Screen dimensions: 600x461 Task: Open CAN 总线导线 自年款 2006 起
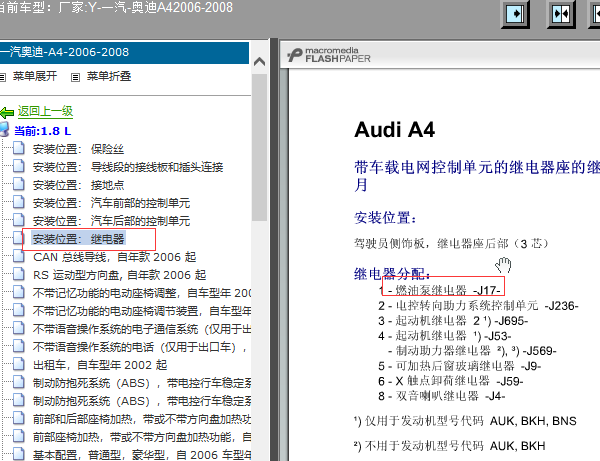[114, 257]
